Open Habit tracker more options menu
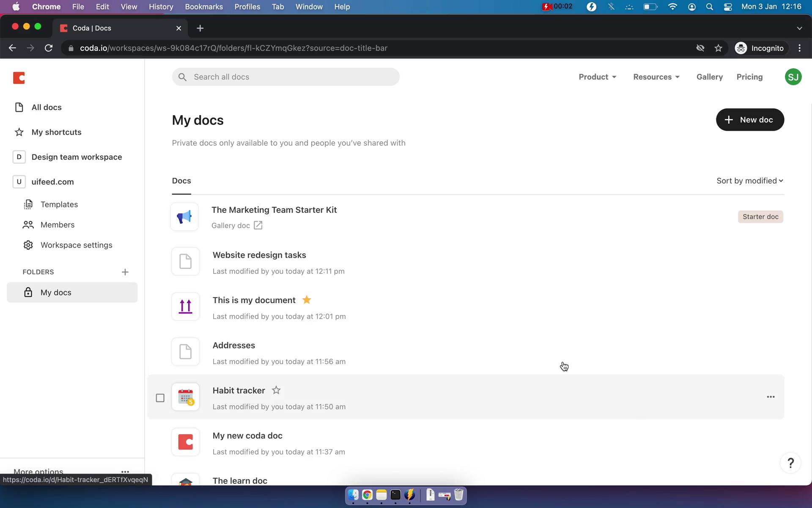This screenshot has width=812, height=508. click(x=771, y=397)
